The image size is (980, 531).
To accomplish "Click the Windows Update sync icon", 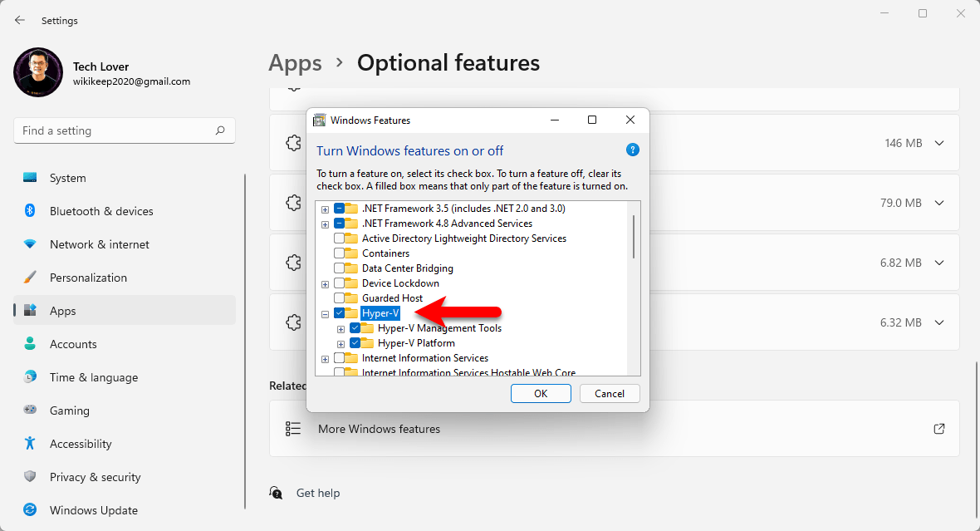I will tap(30, 509).
